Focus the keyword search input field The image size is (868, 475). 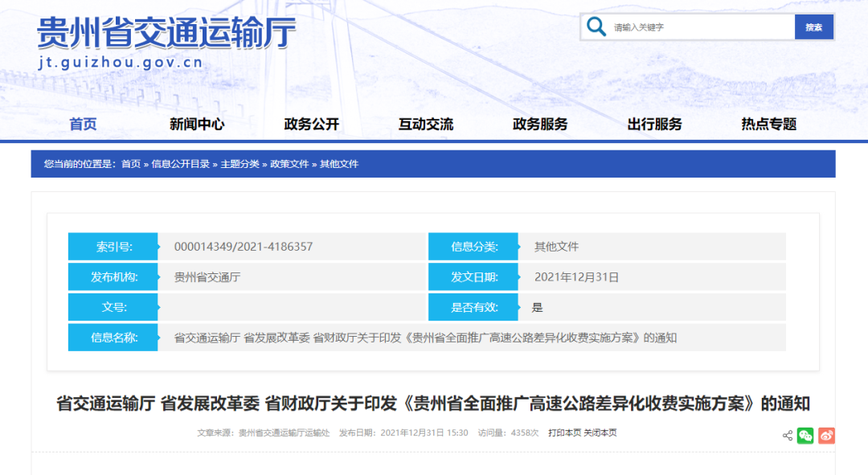point(701,27)
